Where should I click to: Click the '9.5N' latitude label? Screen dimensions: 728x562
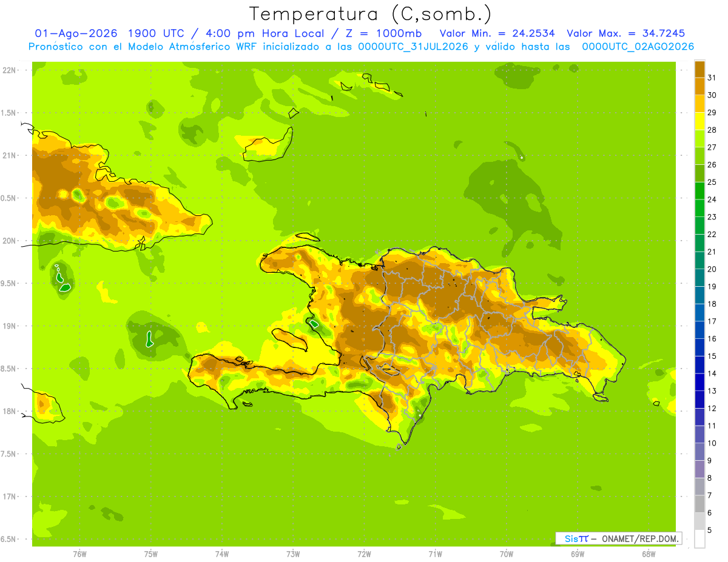(9, 283)
